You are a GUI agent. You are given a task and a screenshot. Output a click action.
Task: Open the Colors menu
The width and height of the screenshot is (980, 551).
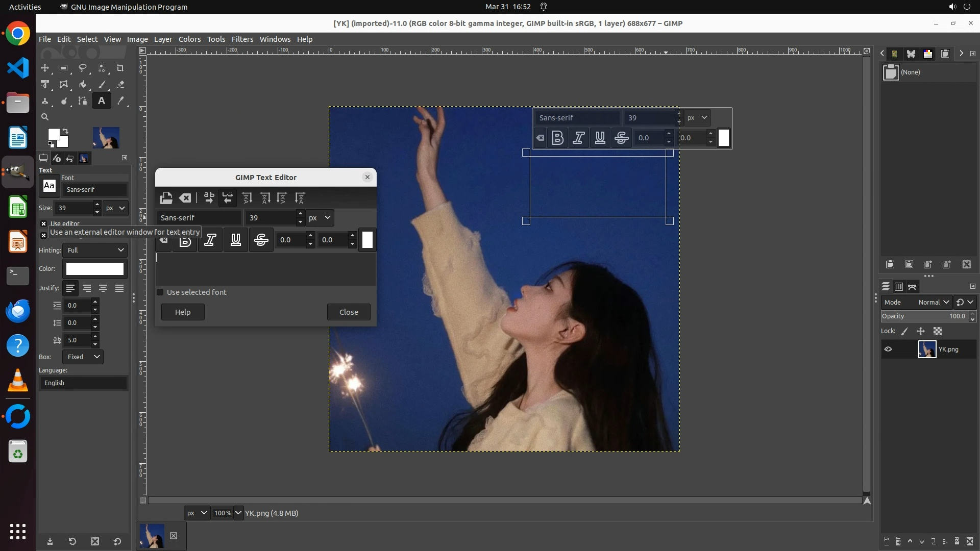click(x=189, y=39)
